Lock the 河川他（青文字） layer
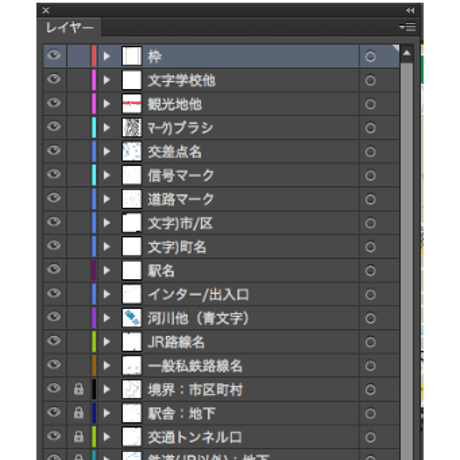 pos(79,318)
